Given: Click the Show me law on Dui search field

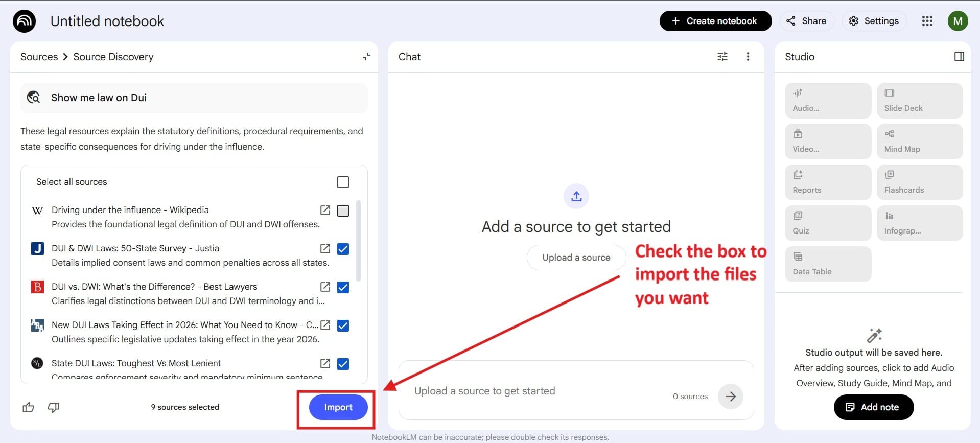Looking at the screenshot, I should pos(194,98).
